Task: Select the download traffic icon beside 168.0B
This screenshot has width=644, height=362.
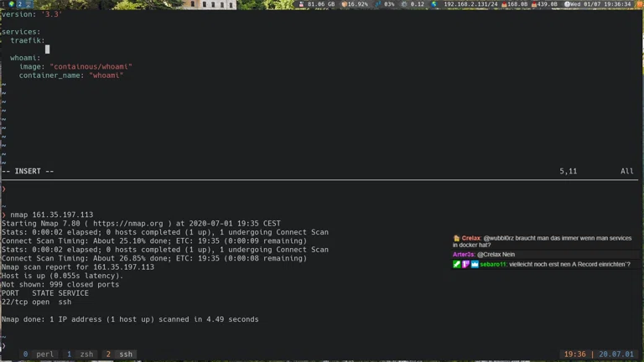Action: [504, 4]
